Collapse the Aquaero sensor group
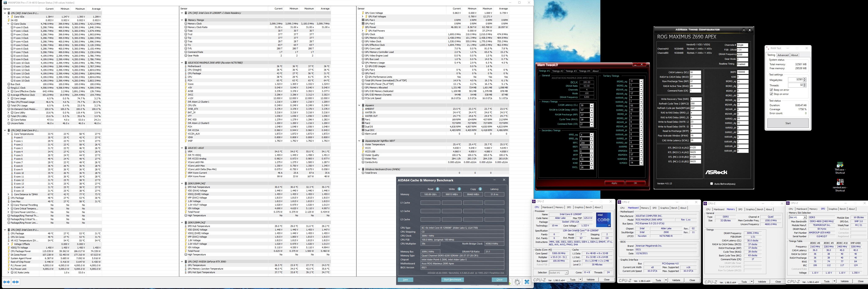Image resolution: width=868 pixels, height=289 pixels. coord(359,105)
